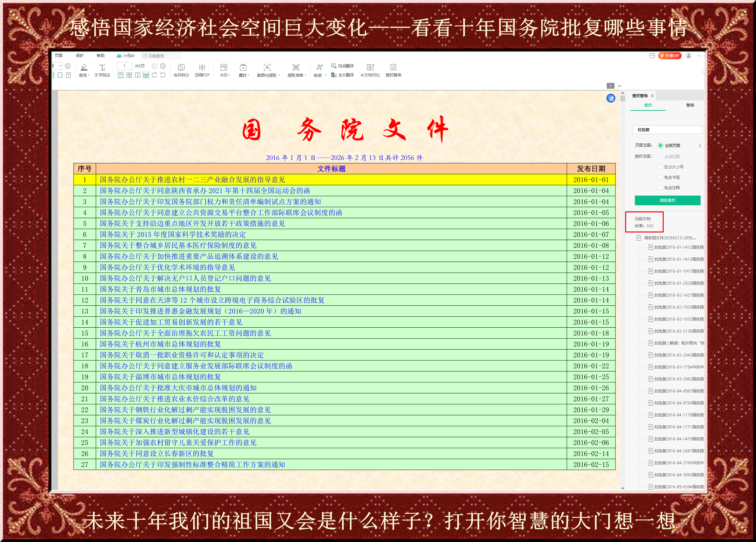Enable 区分大小写 case-sensitive checkbox

coord(660,167)
